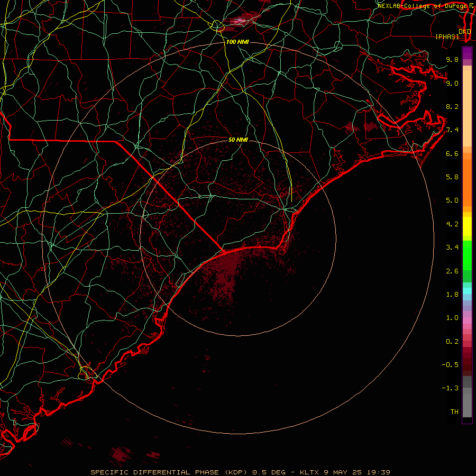This screenshot has width=476, height=476.
Task: Click the -1.3 scale value
Action: (x=450, y=388)
